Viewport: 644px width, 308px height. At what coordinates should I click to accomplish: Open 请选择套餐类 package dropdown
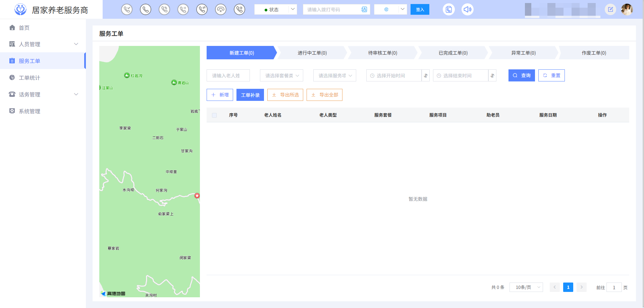point(281,75)
